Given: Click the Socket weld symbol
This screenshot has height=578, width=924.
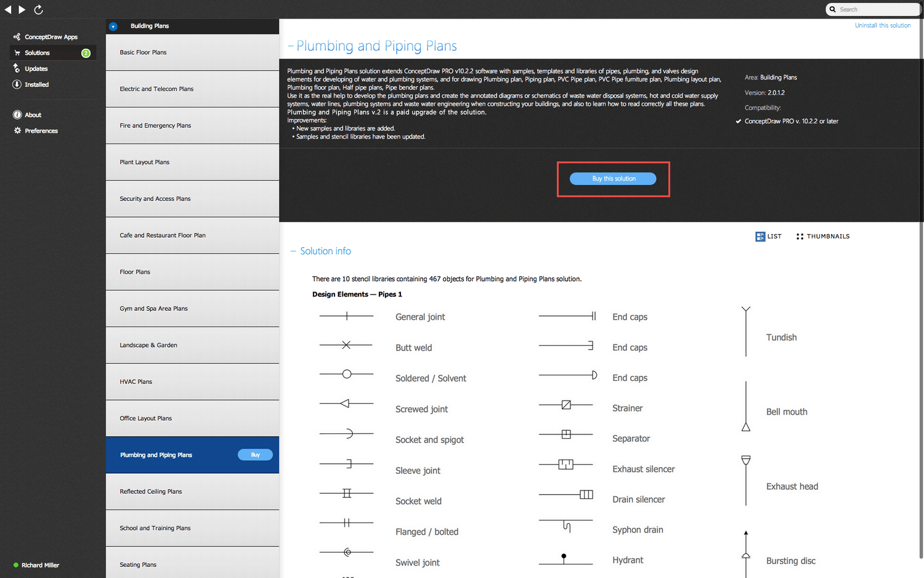Looking at the screenshot, I should (x=346, y=493).
